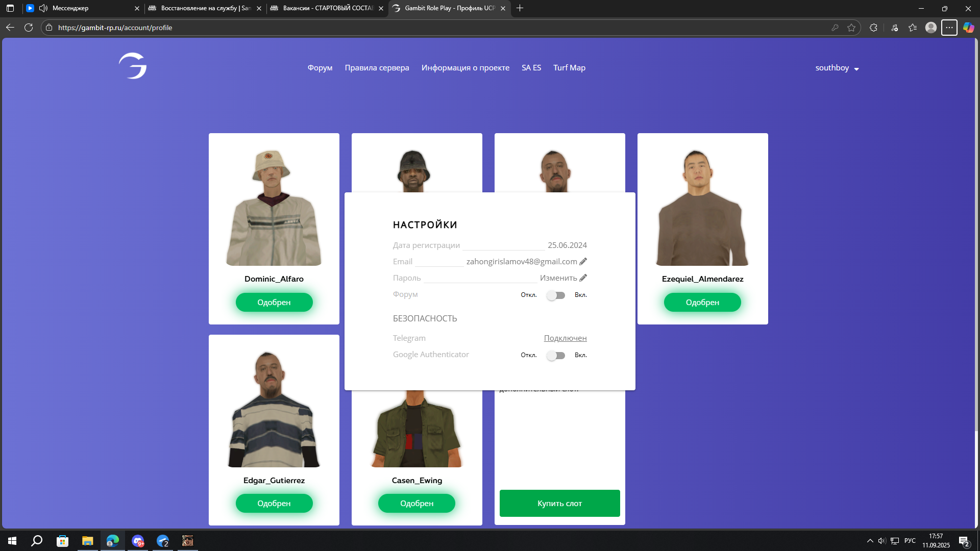Open Windows Start menu
The width and height of the screenshot is (980, 551).
12,541
